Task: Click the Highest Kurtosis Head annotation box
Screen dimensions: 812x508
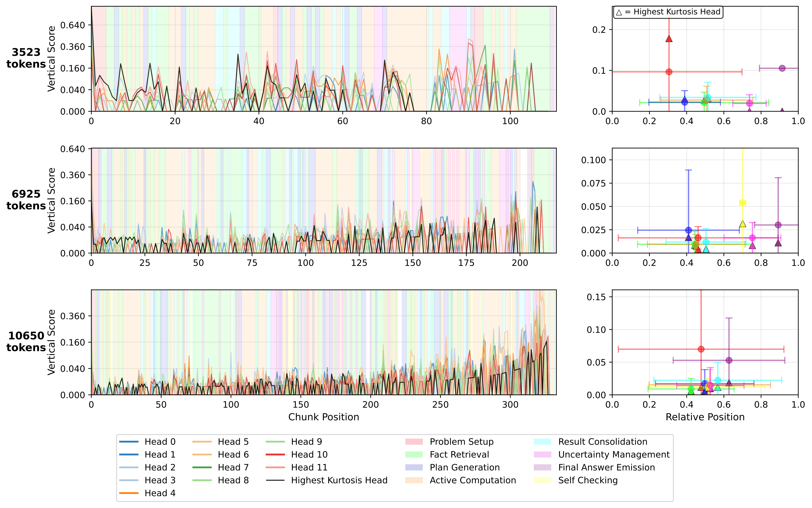Action: click(668, 12)
